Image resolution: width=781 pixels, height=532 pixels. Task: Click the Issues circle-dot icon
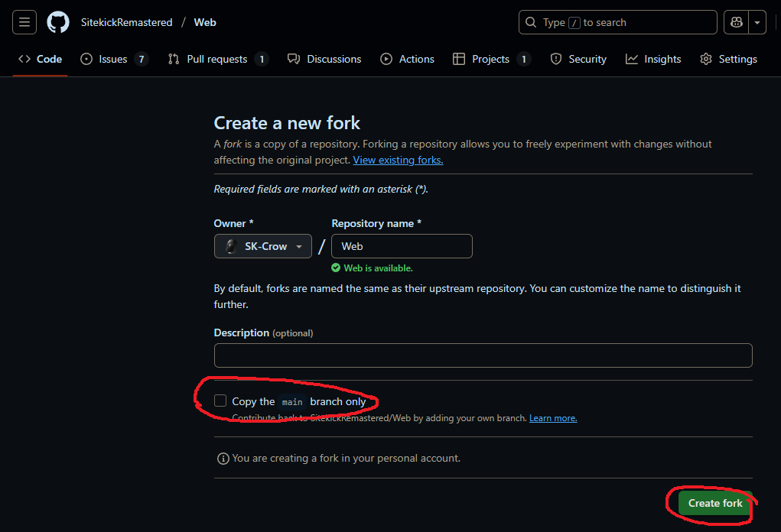click(86, 59)
